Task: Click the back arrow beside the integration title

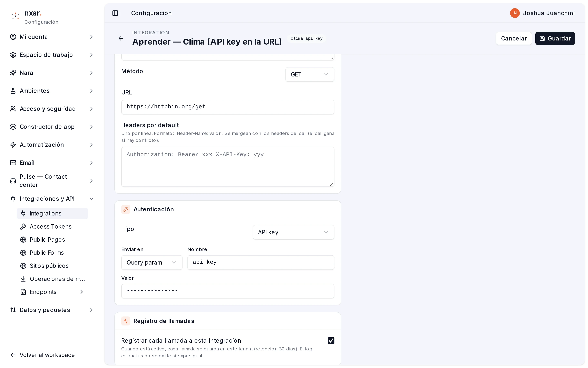Action: pyautogui.click(x=121, y=38)
